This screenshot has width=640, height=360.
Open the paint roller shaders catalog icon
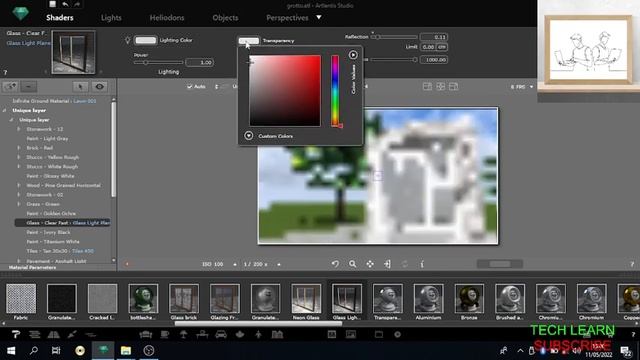coord(16,334)
